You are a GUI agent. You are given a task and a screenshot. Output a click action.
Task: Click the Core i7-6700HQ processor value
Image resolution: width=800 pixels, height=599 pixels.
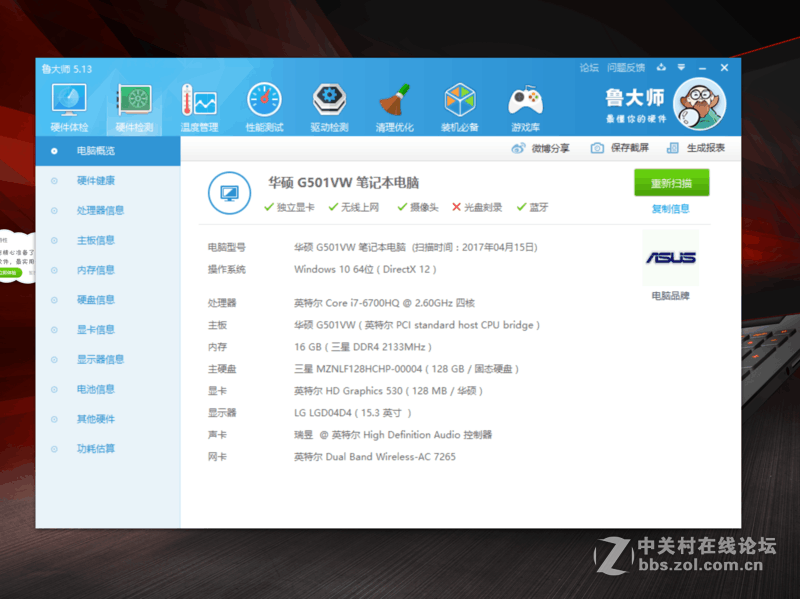pyautogui.click(x=384, y=303)
